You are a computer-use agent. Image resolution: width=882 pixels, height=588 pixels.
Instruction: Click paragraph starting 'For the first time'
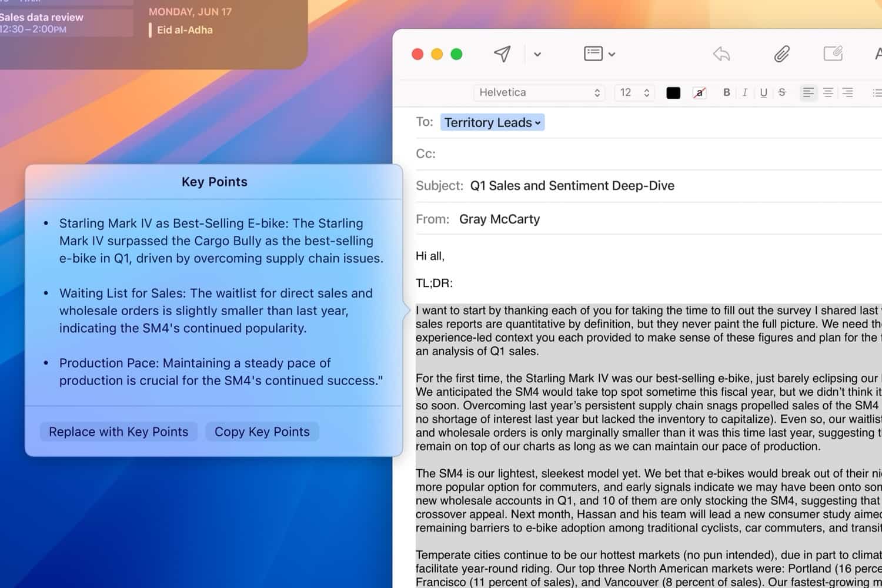tap(649, 412)
